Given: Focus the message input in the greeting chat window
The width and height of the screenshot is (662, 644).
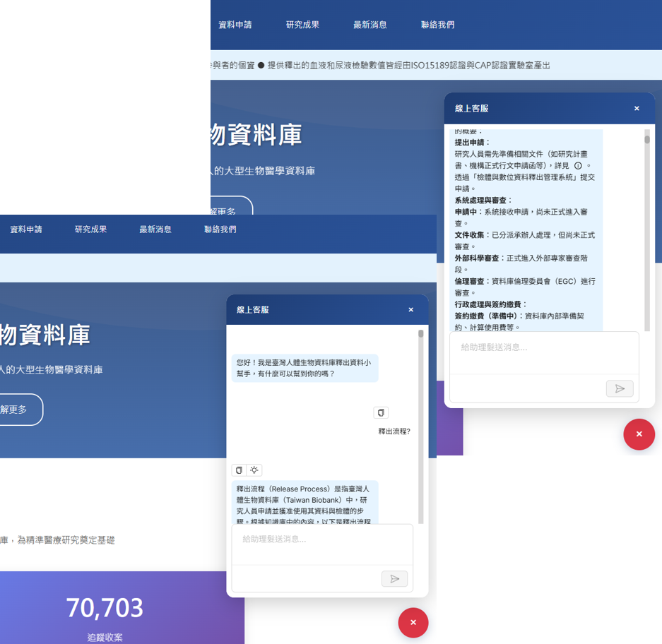Looking at the screenshot, I should [x=322, y=539].
